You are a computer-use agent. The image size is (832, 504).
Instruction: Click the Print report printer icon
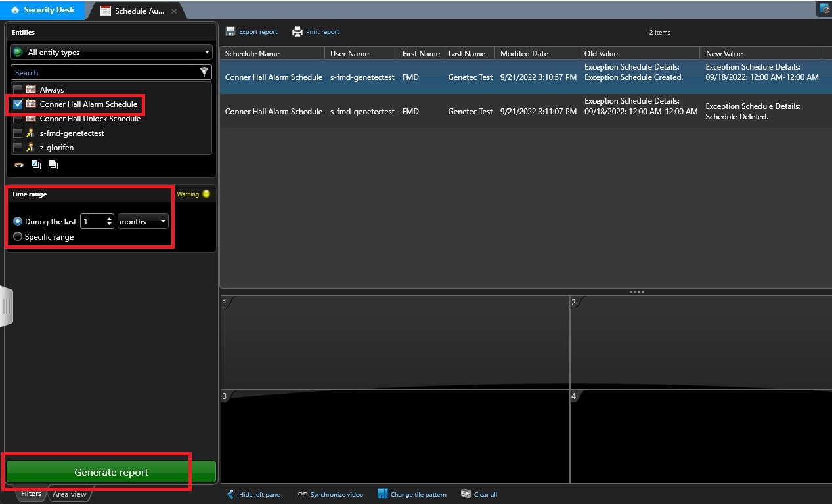[297, 31]
